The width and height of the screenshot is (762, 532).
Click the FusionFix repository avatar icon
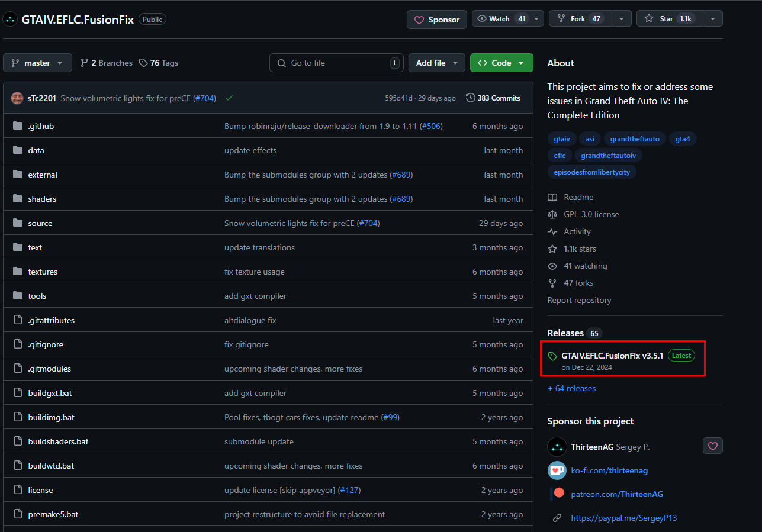(11, 19)
